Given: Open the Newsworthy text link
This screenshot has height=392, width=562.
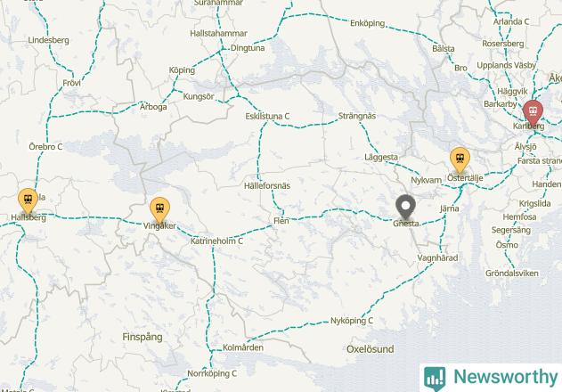Looking at the screenshot, I should pos(505,377).
